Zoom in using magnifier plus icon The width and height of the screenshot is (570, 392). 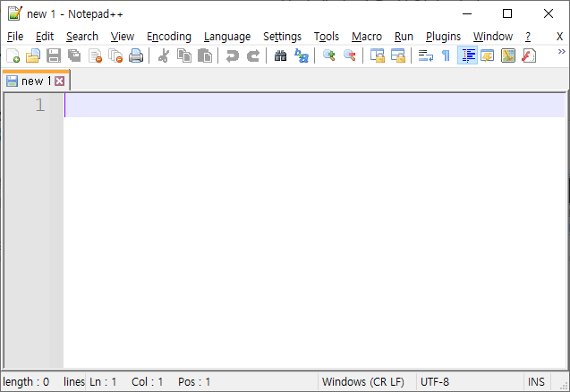pos(329,55)
